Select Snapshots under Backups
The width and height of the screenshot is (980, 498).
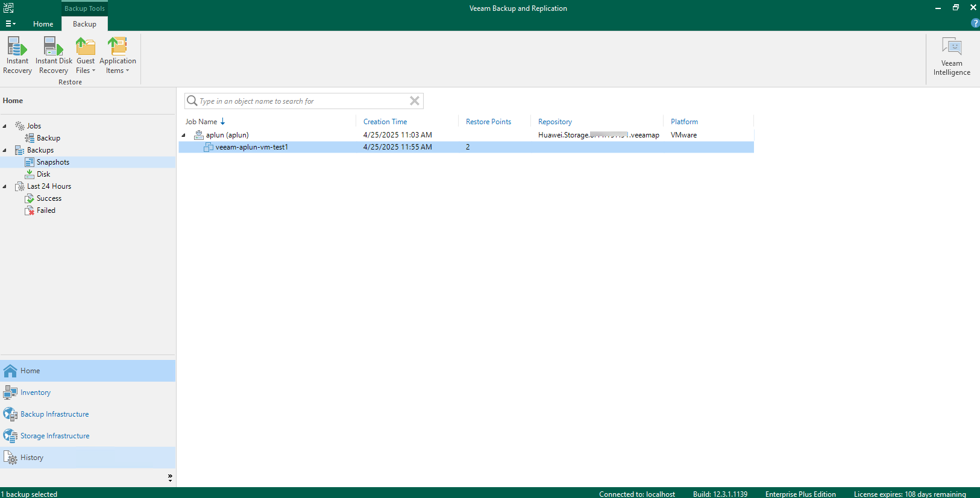[53, 162]
